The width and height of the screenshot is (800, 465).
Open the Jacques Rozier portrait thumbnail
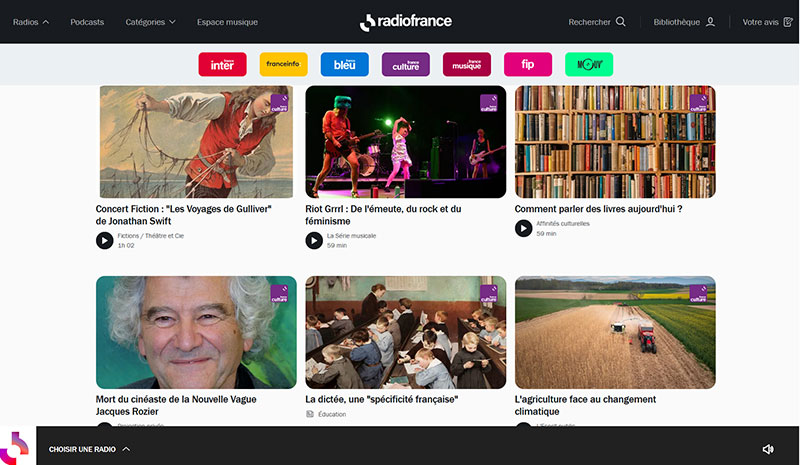point(196,332)
